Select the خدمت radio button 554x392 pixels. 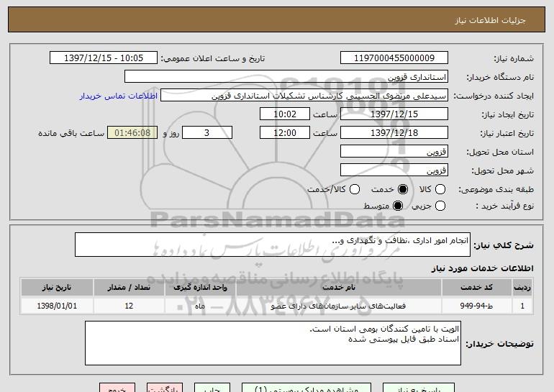(x=403, y=189)
